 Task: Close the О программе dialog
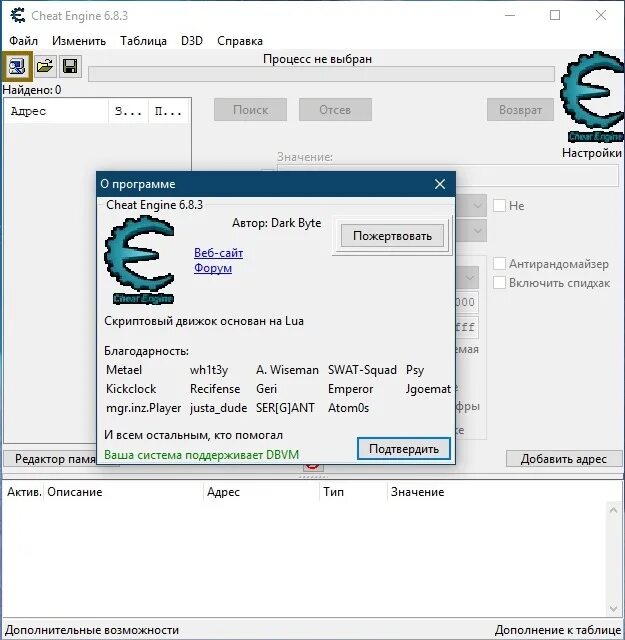(x=440, y=184)
